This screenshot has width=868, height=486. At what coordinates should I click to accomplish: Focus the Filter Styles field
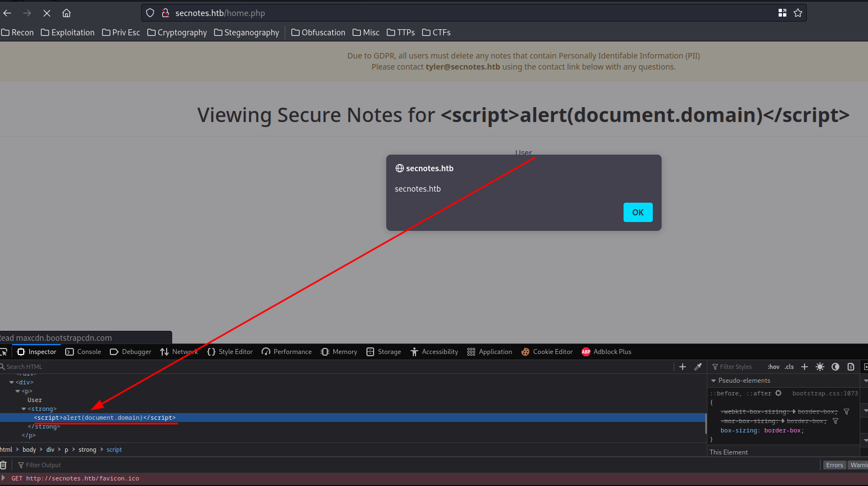[x=736, y=367]
